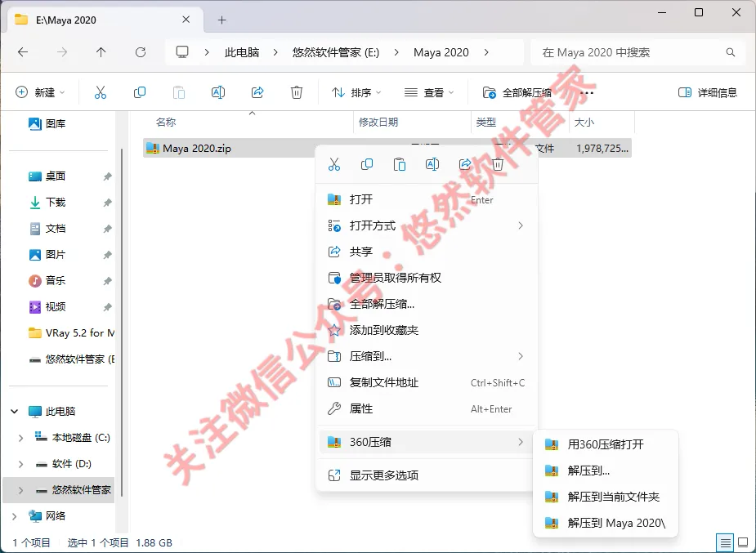This screenshot has width=756, height=553.
Task: Choose 全部解压缩... in the context menu
Action: click(426, 304)
